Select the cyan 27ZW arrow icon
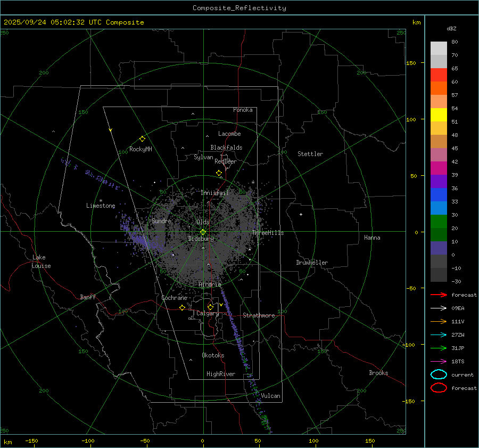Viewport: 479px width, 448px height. coord(439,335)
